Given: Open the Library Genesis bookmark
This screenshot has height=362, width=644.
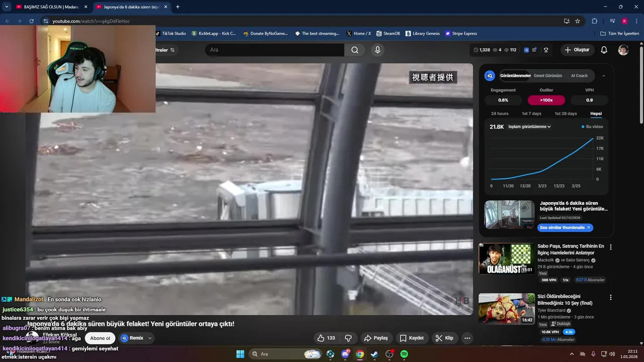Looking at the screenshot, I should pos(422,34).
